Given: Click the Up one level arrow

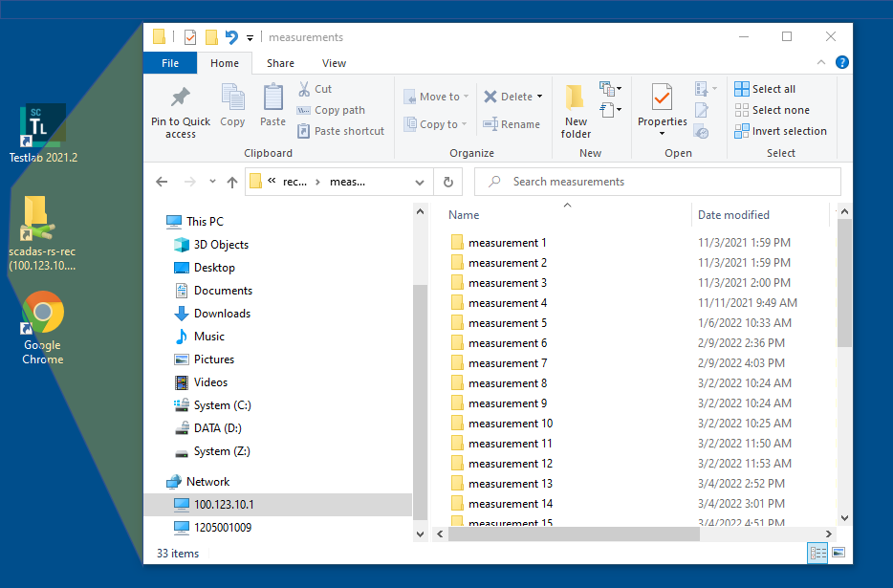Looking at the screenshot, I should point(232,182).
